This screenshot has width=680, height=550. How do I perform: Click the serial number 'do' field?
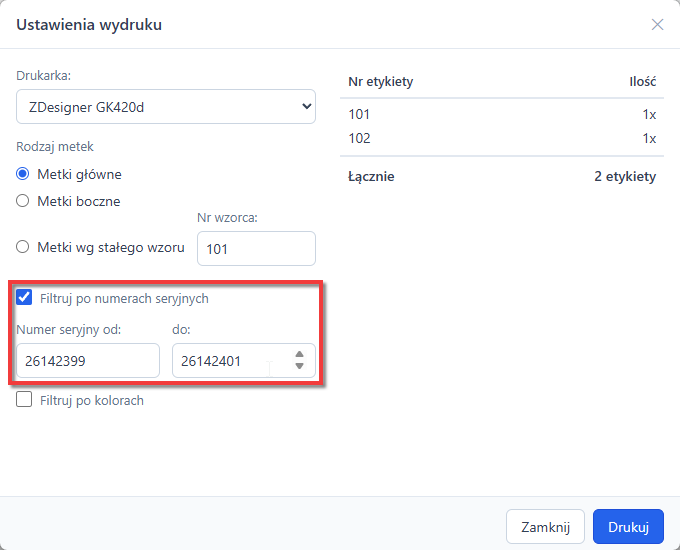click(244, 360)
